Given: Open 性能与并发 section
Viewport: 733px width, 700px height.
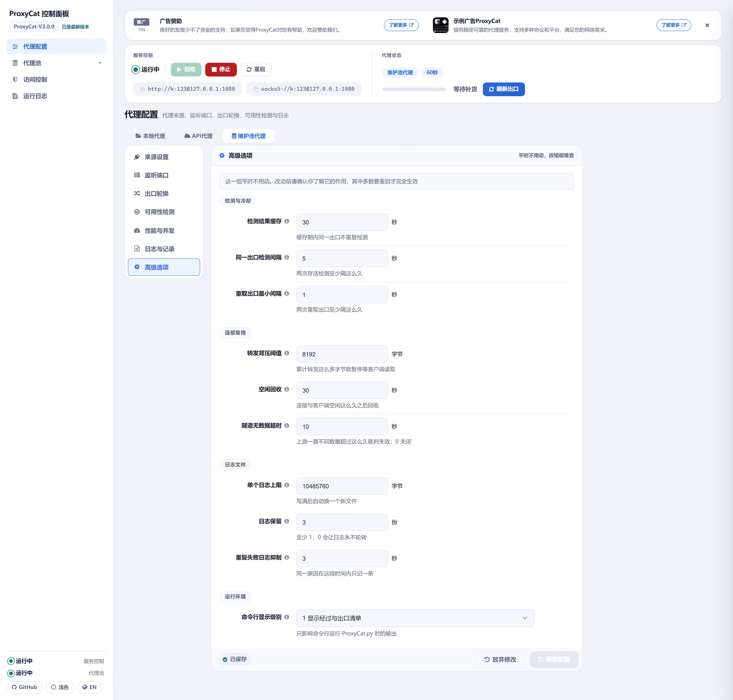Looking at the screenshot, I should pyautogui.click(x=164, y=231).
